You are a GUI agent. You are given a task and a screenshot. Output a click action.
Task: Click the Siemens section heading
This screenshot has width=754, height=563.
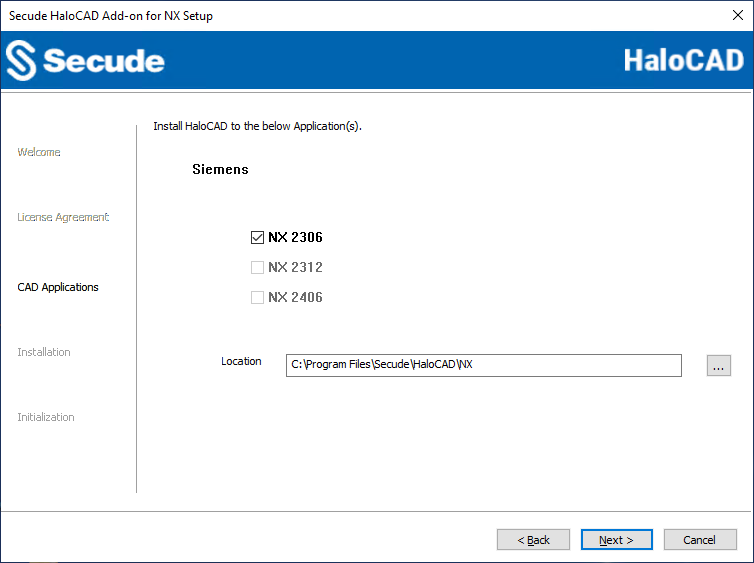click(220, 170)
